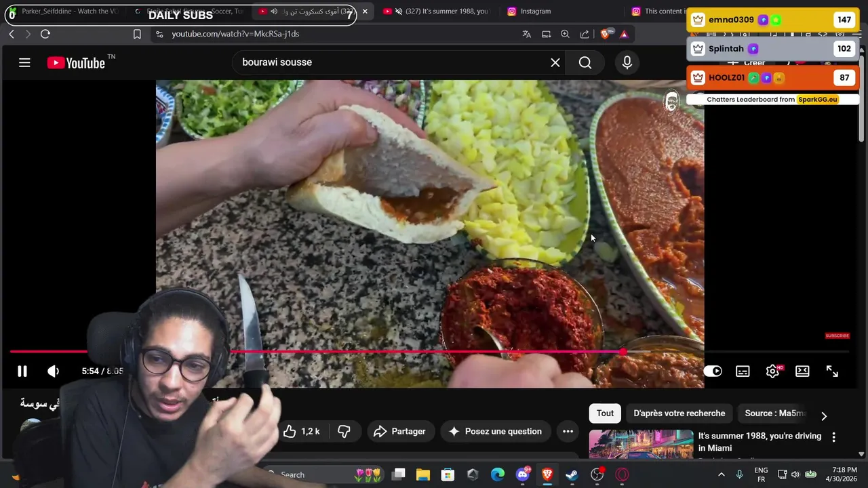Open the zoom magnifier in the address bar

coord(565,34)
